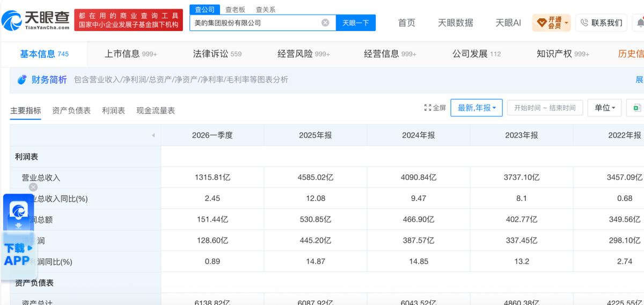Select the 查公司 search tab
644x305 pixels.
point(204,10)
